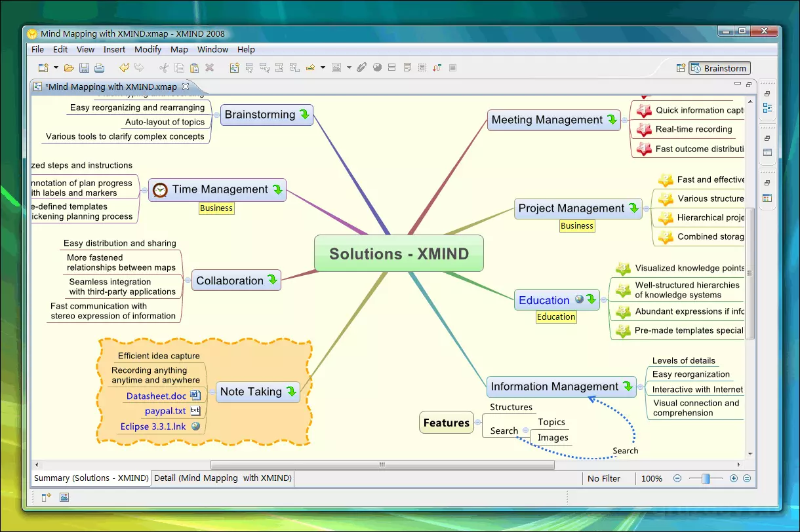
Task: Collapse the Brainstorming topic branch circle
Action: (216, 115)
